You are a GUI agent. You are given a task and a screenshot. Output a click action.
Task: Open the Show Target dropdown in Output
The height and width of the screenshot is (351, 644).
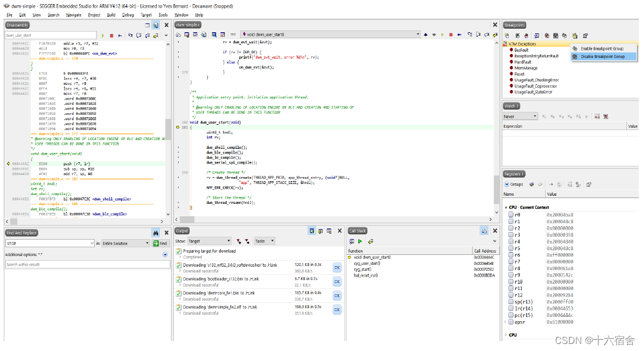[x=210, y=241]
